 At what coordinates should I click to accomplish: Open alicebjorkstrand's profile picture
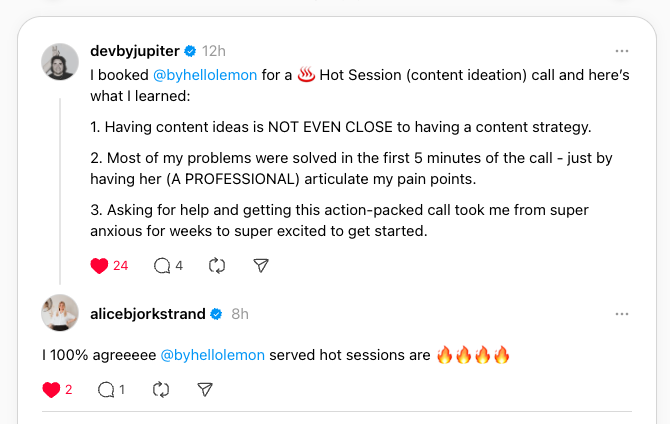point(60,313)
